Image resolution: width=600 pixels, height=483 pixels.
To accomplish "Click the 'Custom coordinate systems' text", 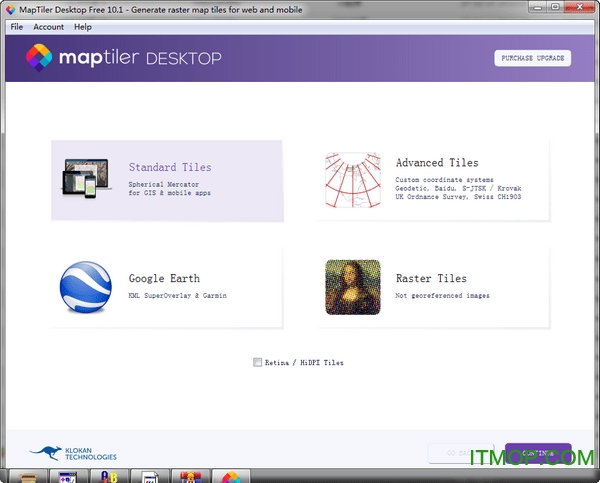I will (x=444, y=179).
